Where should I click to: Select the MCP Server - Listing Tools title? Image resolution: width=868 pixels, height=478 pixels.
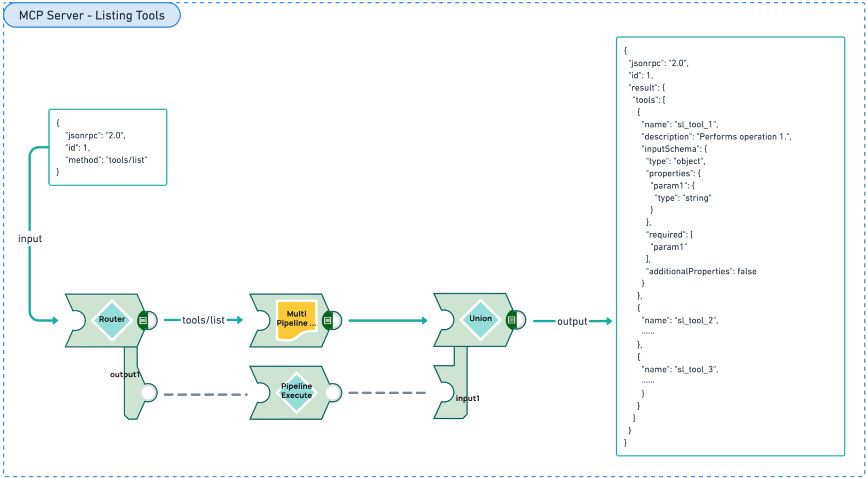(x=92, y=16)
